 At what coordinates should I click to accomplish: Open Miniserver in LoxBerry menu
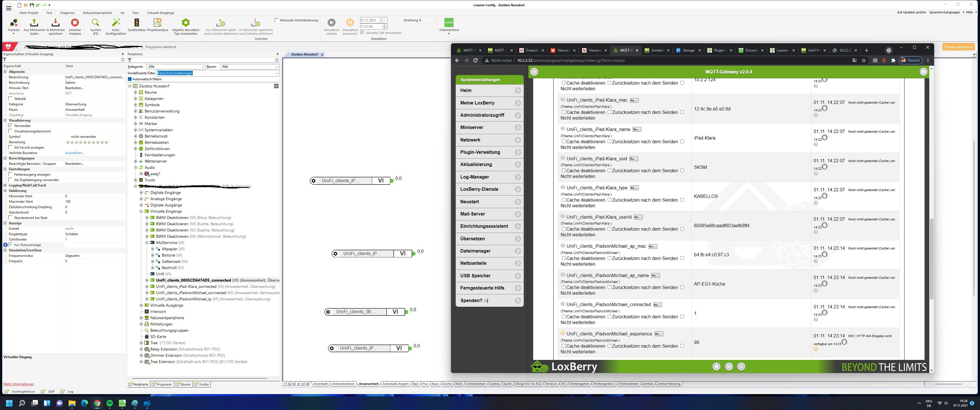coord(489,127)
